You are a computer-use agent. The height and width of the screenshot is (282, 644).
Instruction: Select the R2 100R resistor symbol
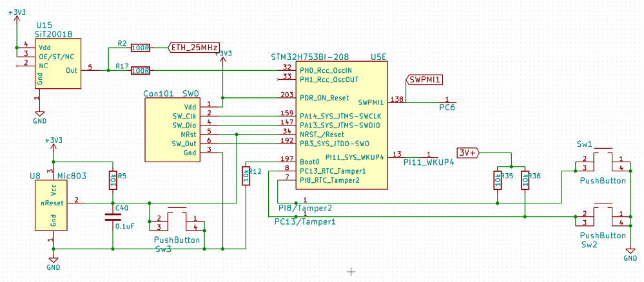click(x=141, y=48)
